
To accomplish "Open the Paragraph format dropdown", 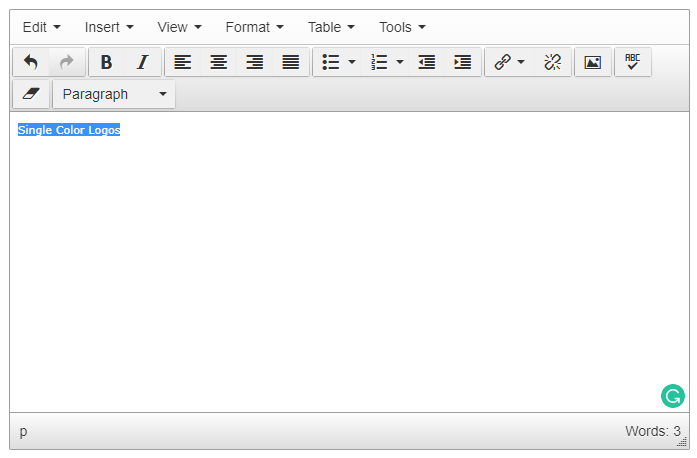I will tap(114, 94).
